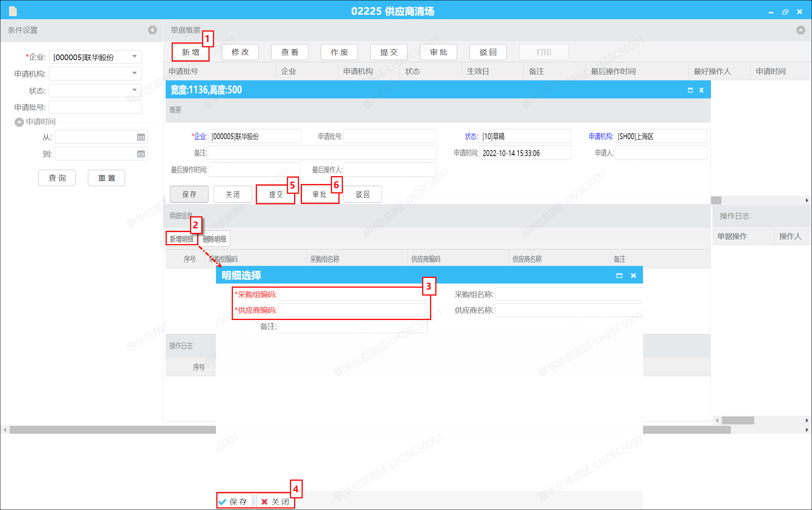Click the dialog 提交 button

(x=276, y=194)
